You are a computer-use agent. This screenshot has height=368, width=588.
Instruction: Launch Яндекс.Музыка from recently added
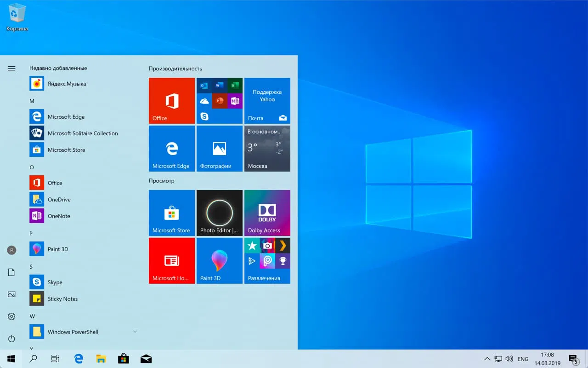click(x=66, y=83)
